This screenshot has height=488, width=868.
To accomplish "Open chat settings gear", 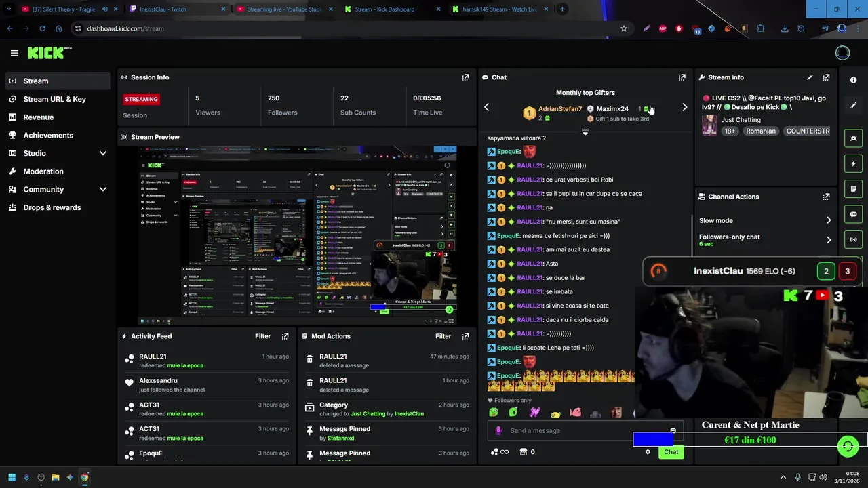I will (x=648, y=452).
